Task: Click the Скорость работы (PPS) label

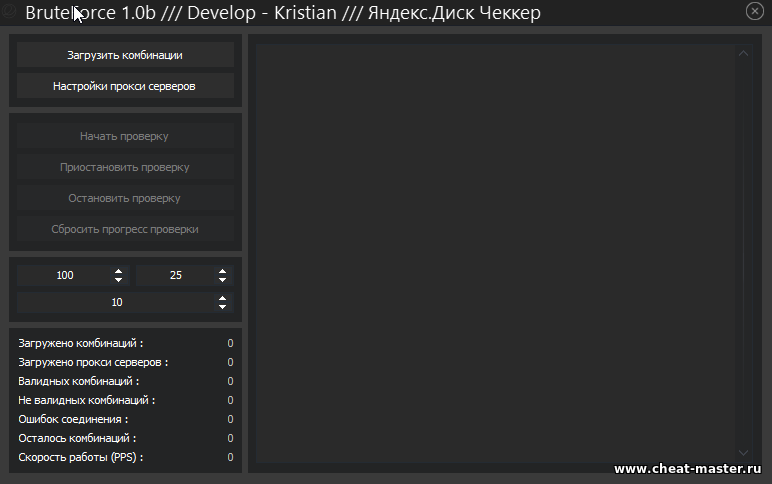Action: [x=81, y=457]
